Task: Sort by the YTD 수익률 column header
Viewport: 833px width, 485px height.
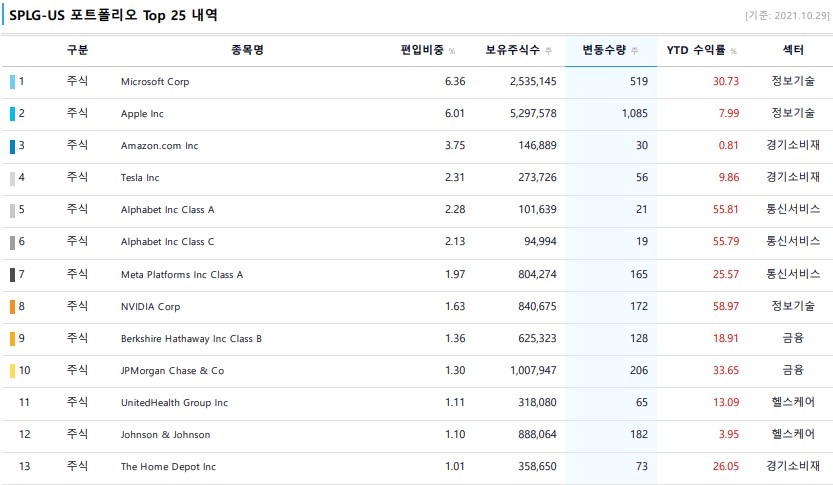Action: (x=696, y=50)
